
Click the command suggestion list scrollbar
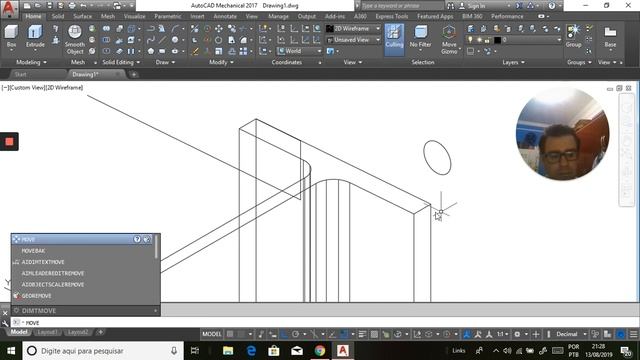pos(156,247)
